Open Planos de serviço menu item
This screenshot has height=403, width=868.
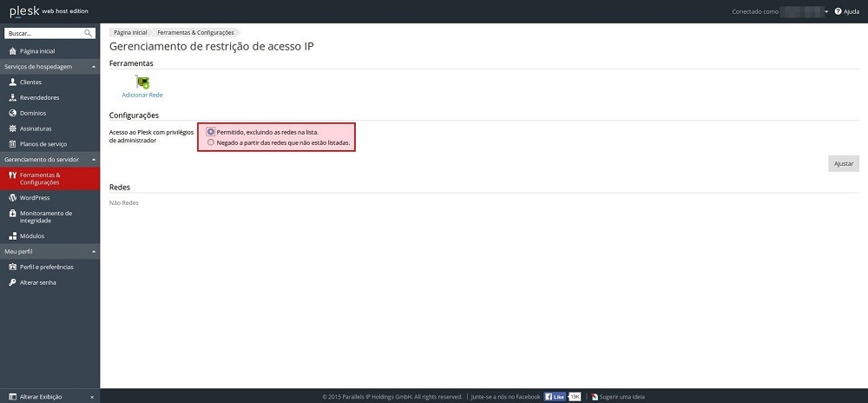[43, 144]
